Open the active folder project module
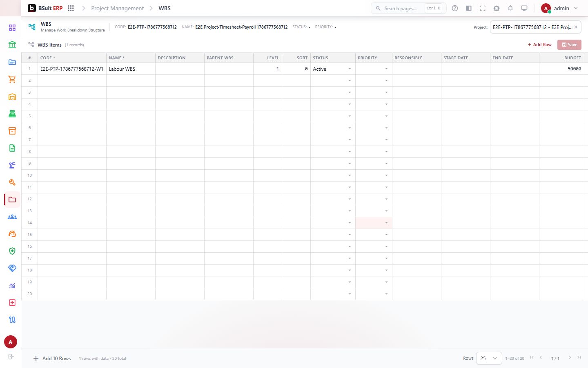Viewport: 588px width, 368px height. pos(12,200)
